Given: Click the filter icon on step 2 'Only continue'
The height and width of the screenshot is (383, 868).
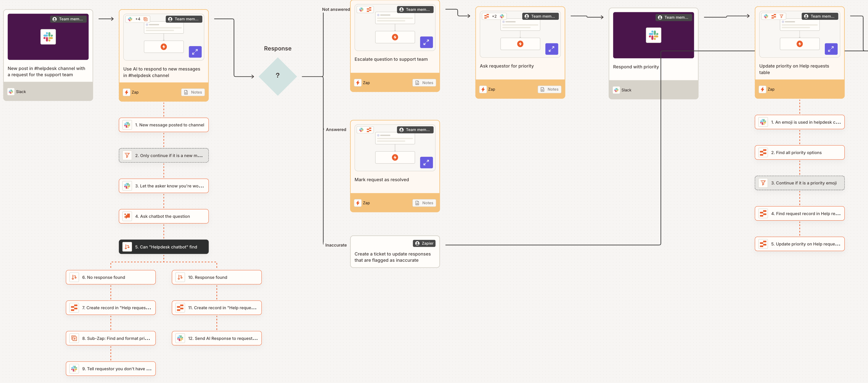Looking at the screenshot, I should coord(127,155).
